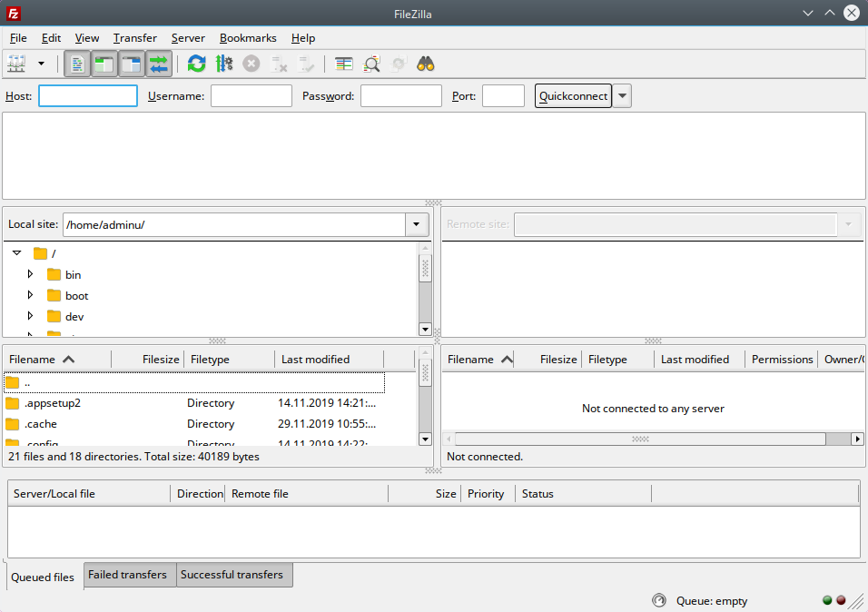Expand the dev folder node

tap(31, 316)
